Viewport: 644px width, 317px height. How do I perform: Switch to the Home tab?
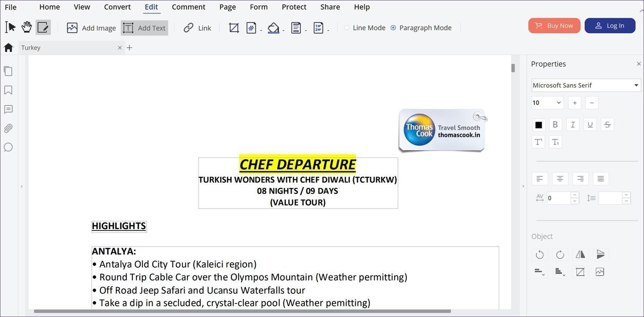tap(50, 7)
